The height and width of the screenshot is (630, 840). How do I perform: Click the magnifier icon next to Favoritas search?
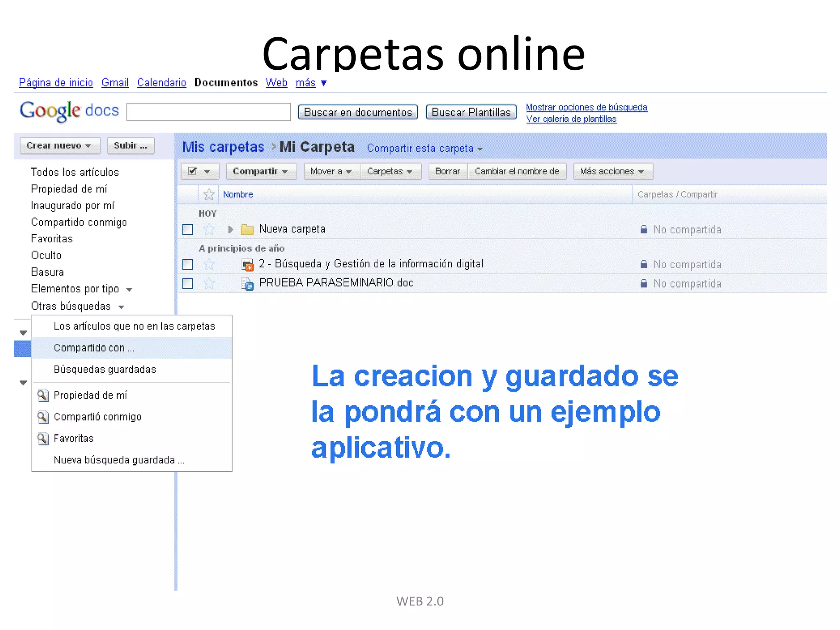coord(43,439)
